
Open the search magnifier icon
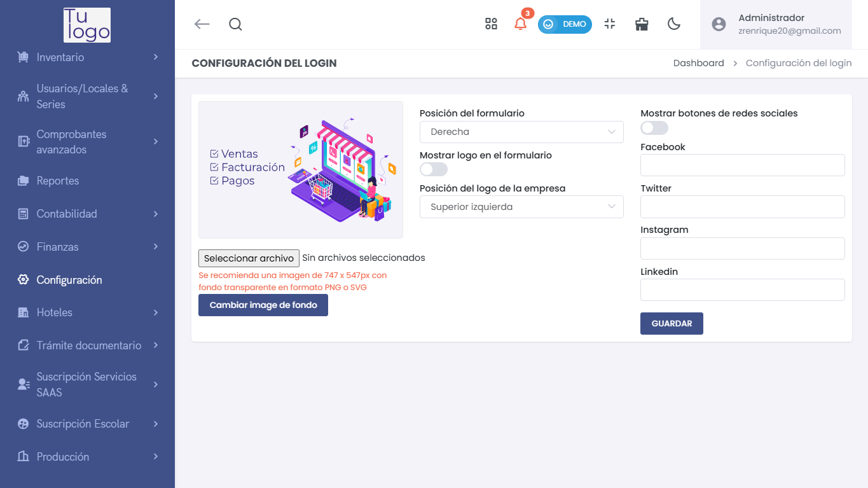235,24
